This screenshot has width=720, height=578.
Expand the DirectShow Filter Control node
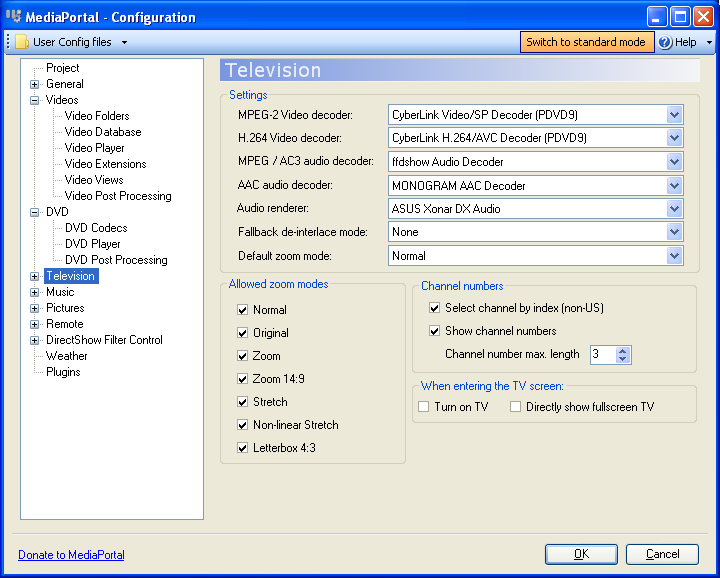pyautogui.click(x=34, y=340)
